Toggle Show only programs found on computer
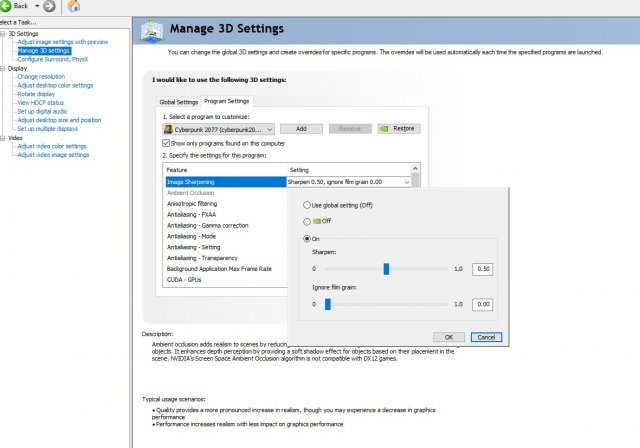 [166, 144]
